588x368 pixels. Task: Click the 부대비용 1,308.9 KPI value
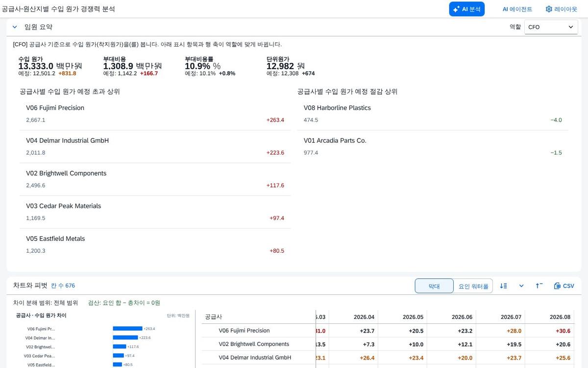[x=132, y=66]
